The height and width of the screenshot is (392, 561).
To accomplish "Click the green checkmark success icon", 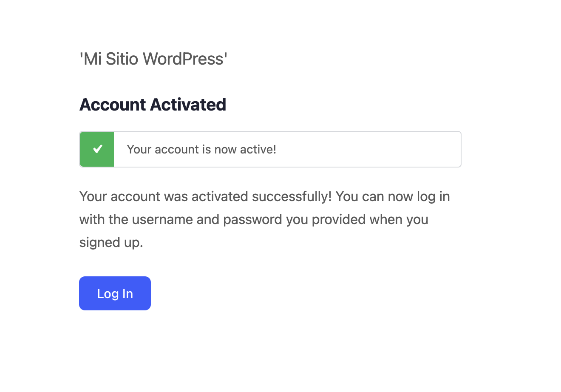I will click(97, 149).
